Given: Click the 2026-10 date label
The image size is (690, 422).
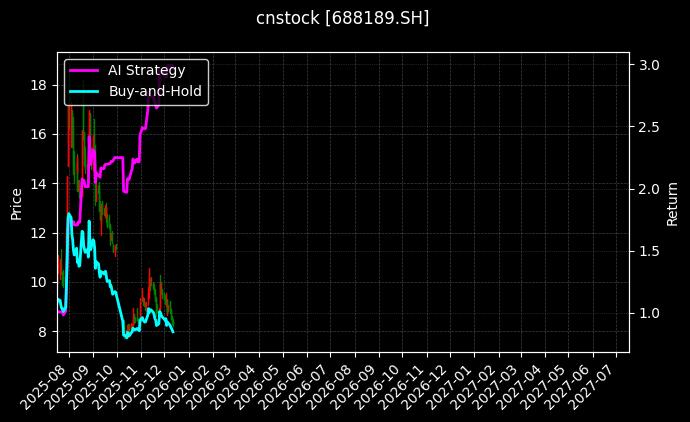Looking at the screenshot, I should click(x=377, y=387).
